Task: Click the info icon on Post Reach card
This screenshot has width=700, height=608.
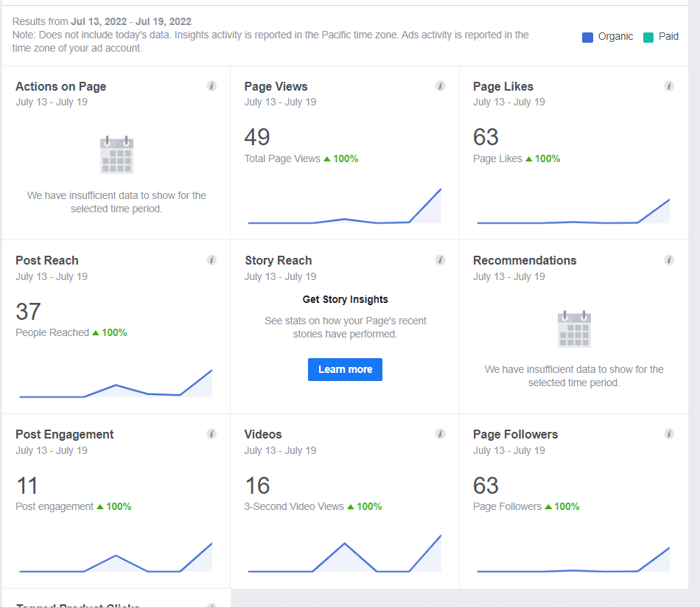Action: (211, 260)
